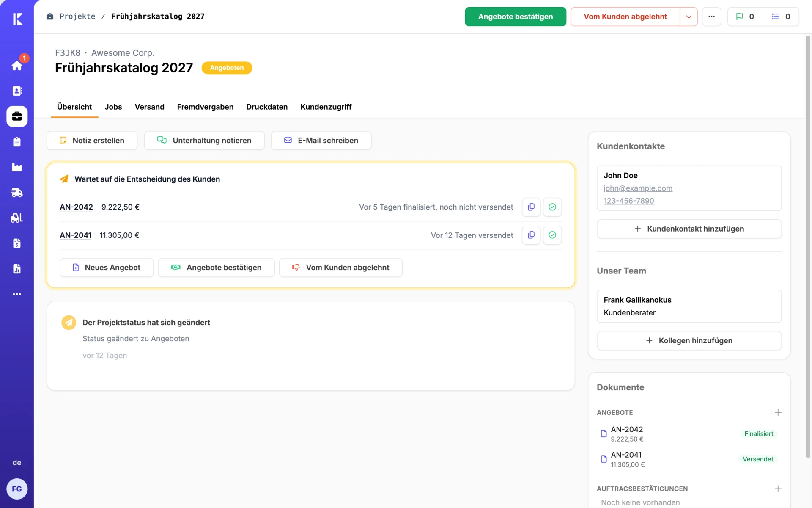Open the flag counter in top bar
Viewport: 812px width, 508px height.
(745, 17)
